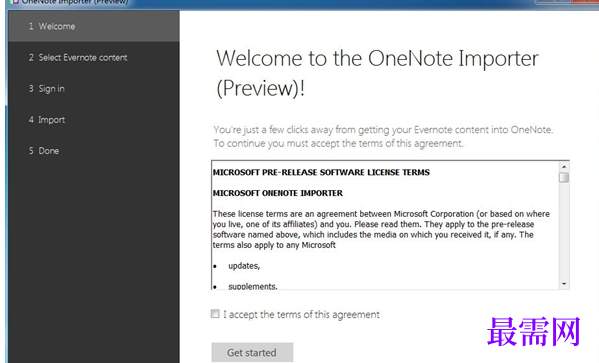The image size is (599, 363).
Task: Click the purple Chinese watermark logo
Action: point(534,332)
